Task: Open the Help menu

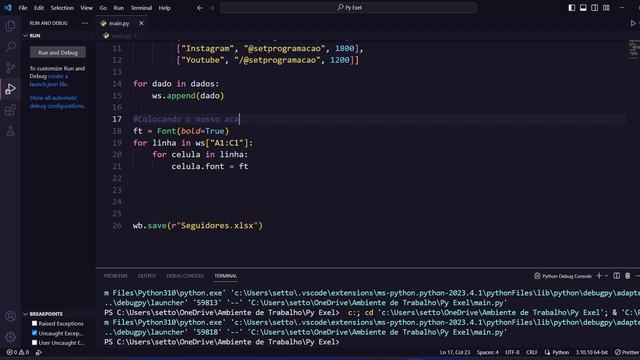Action: (164, 8)
